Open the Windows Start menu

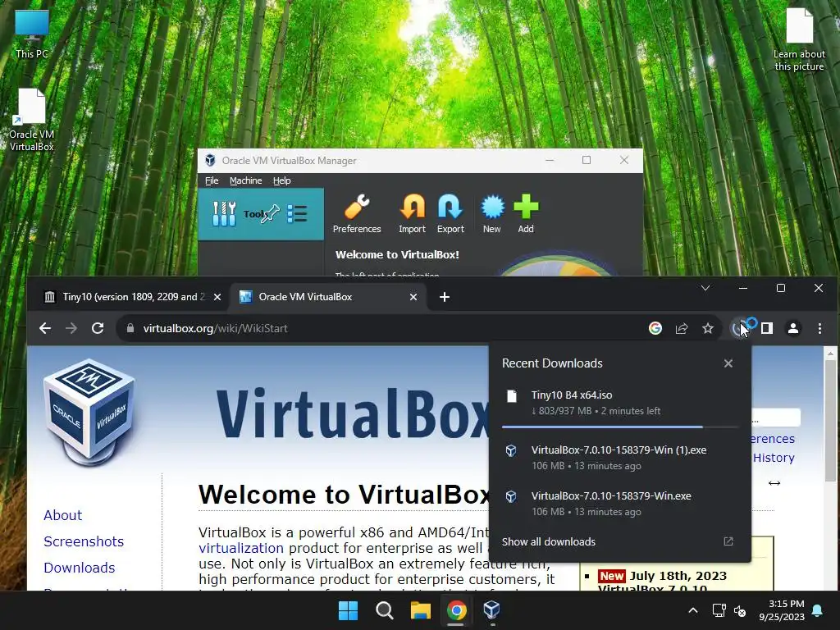click(348, 610)
